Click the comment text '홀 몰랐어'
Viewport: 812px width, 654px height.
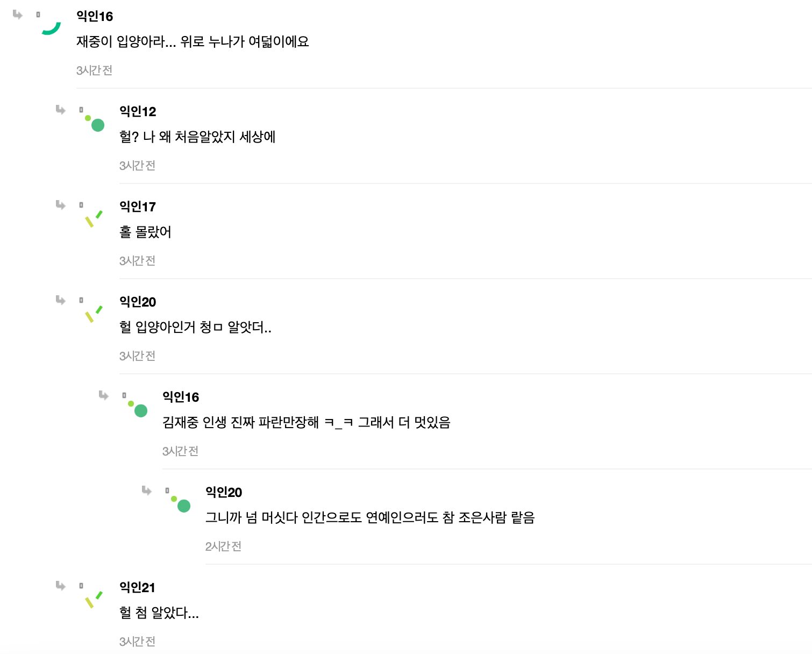145,232
